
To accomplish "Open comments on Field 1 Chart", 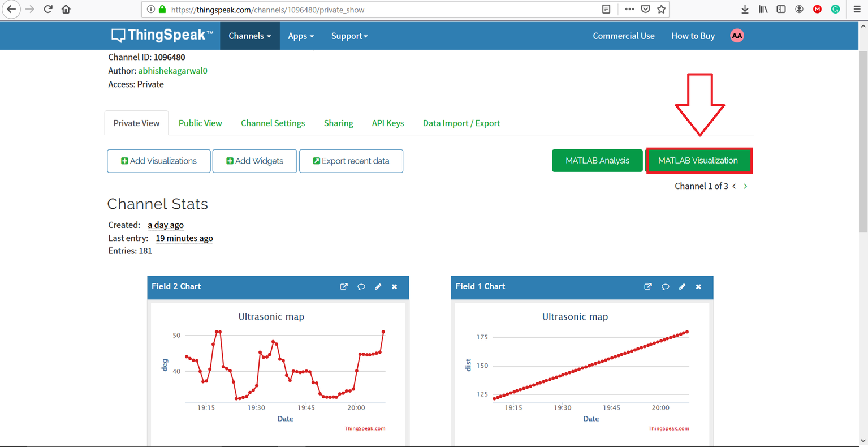I will click(665, 287).
